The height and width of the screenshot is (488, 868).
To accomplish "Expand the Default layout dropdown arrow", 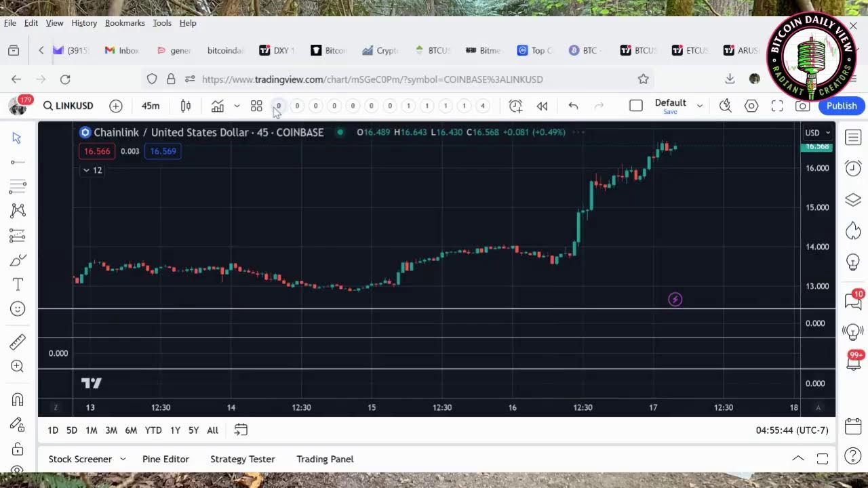I will [x=700, y=106].
